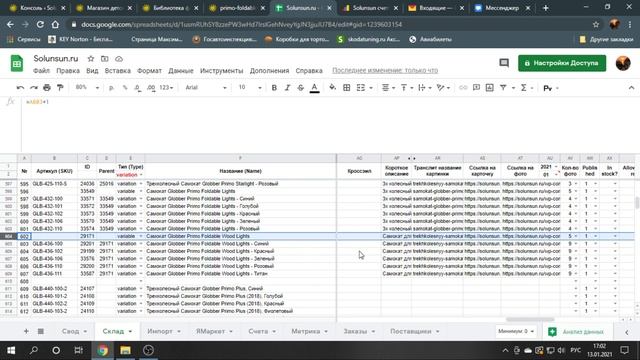
Task: Click the Google account avatar
Action: click(x=623, y=63)
